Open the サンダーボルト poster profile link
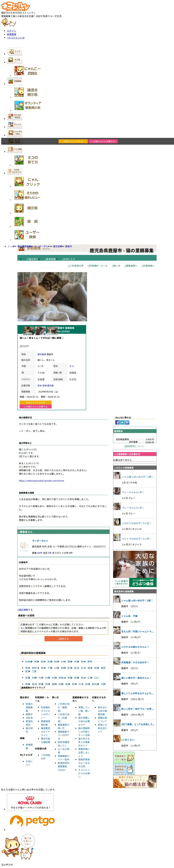This screenshot has height=868, width=174. [40, 541]
